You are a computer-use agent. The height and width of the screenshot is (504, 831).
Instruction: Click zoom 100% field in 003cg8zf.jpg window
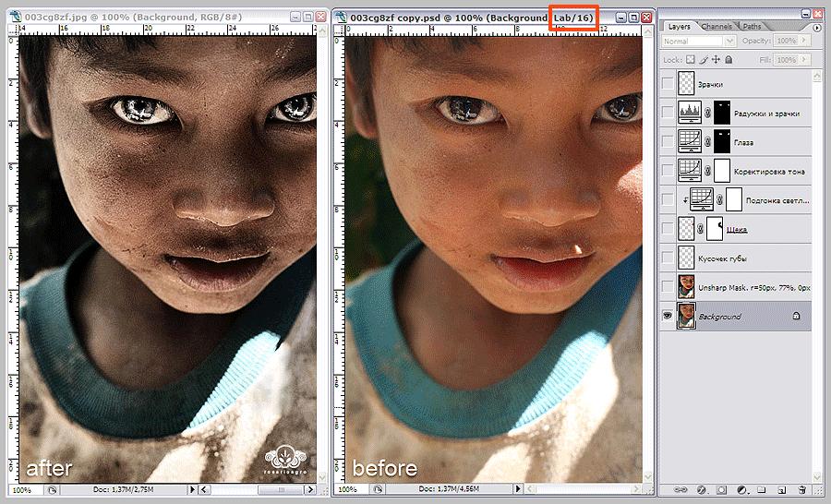28,489
